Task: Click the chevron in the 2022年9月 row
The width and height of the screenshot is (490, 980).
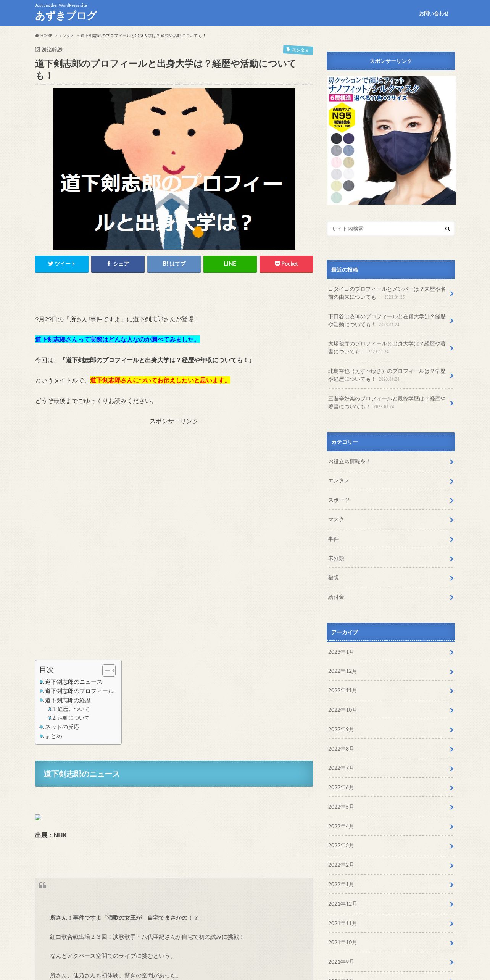Action: (x=451, y=730)
